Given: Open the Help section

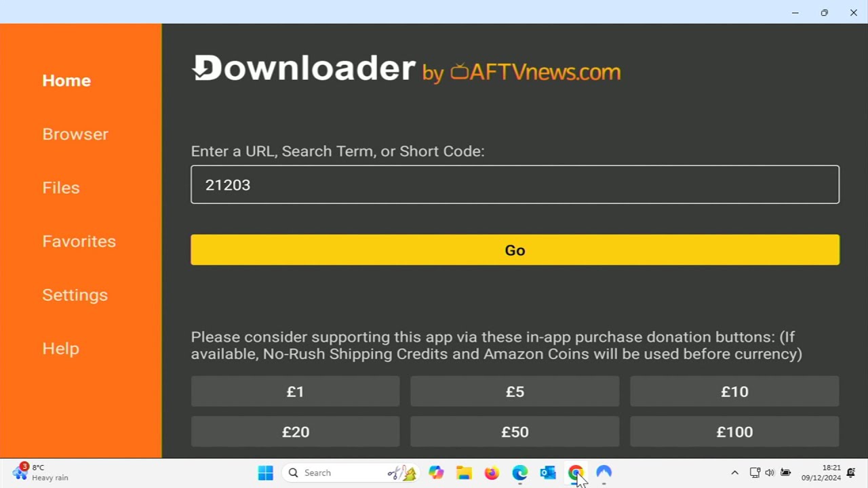Looking at the screenshot, I should pyautogui.click(x=60, y=348).
